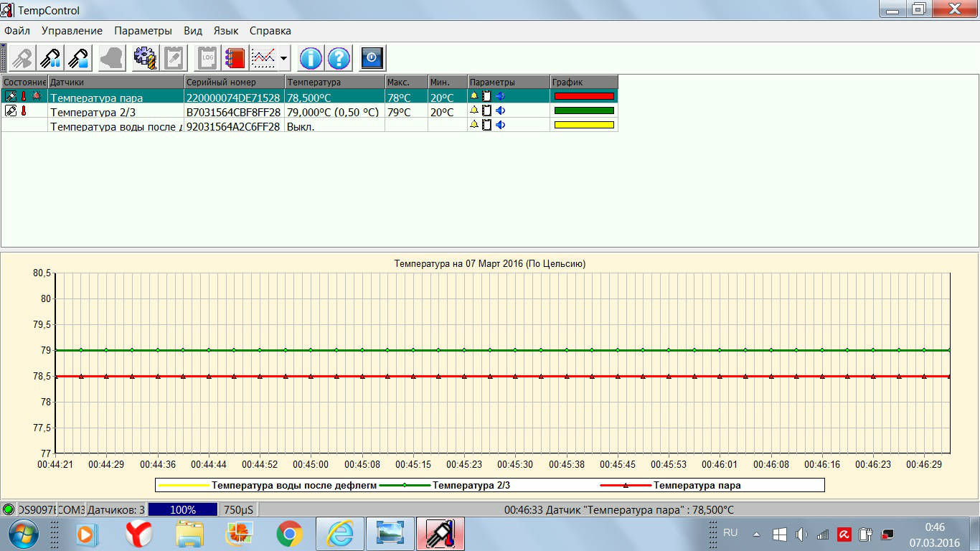Expand the dropdown arrow beside chart icon
This screenshot has height=551, width=980.
284,58
